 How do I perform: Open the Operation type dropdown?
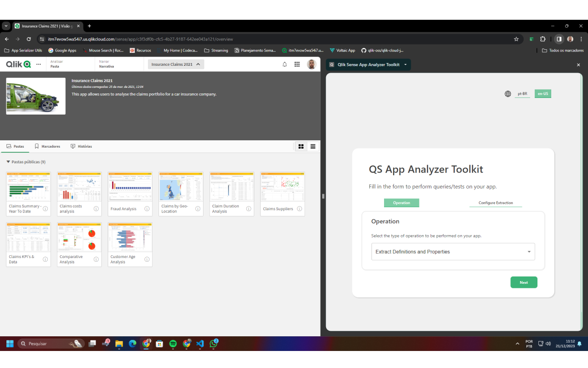click(453, 252)
